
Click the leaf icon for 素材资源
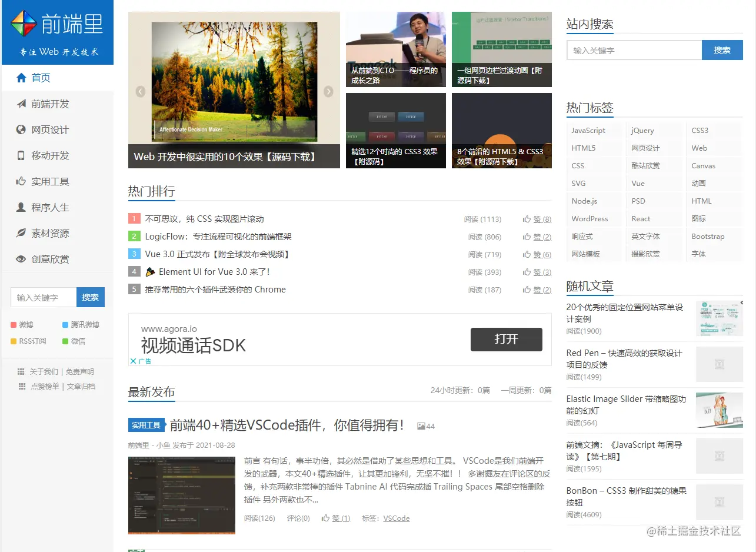pyautogui.click(x=21, y=233)
